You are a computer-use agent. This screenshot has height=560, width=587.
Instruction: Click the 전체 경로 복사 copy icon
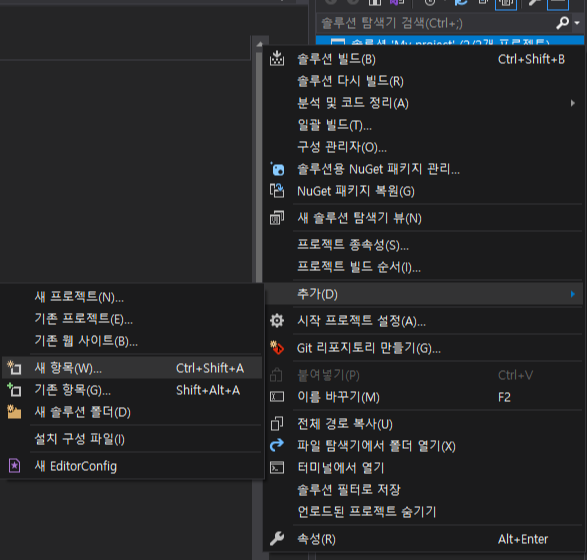pyautogui.click(x=277, y=424)
